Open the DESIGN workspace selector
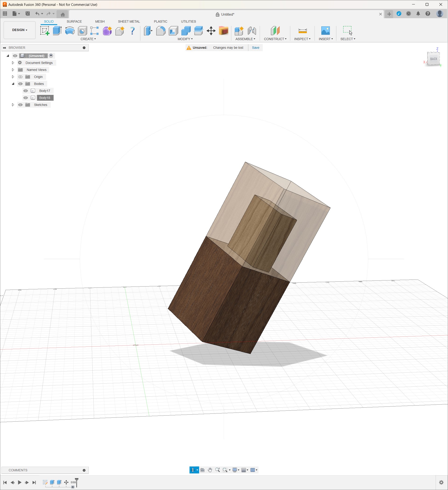 [x=19, y=30]
